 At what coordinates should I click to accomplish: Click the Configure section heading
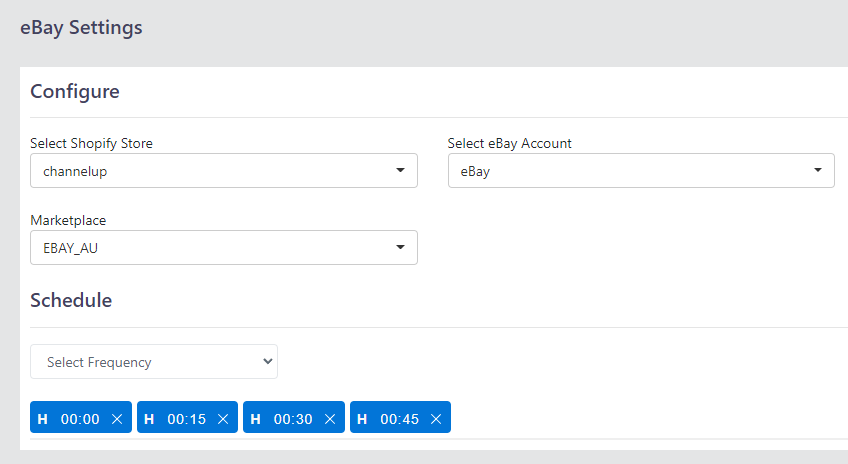[x=75, y=91]
